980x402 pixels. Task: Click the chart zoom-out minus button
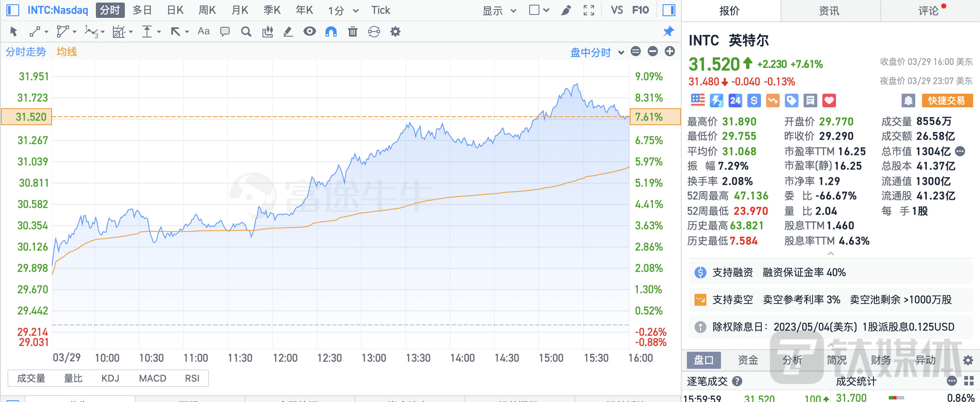653,52
